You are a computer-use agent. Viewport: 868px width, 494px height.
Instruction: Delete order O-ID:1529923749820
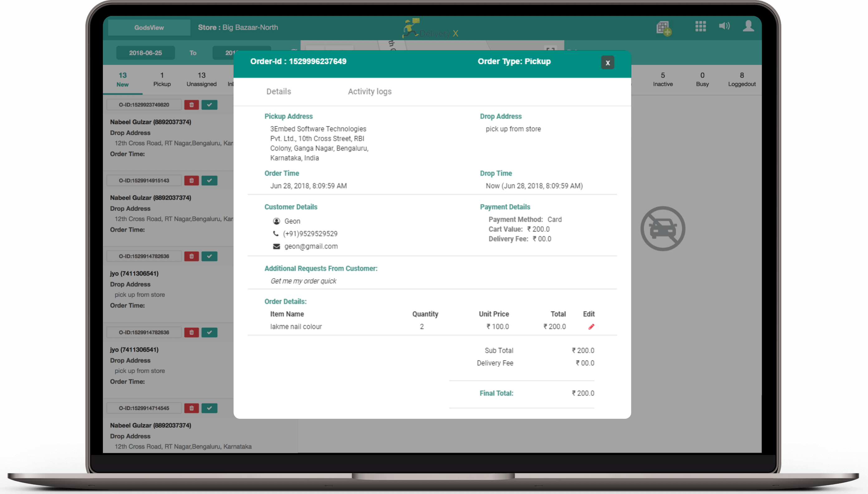click(x=191, y=105)
